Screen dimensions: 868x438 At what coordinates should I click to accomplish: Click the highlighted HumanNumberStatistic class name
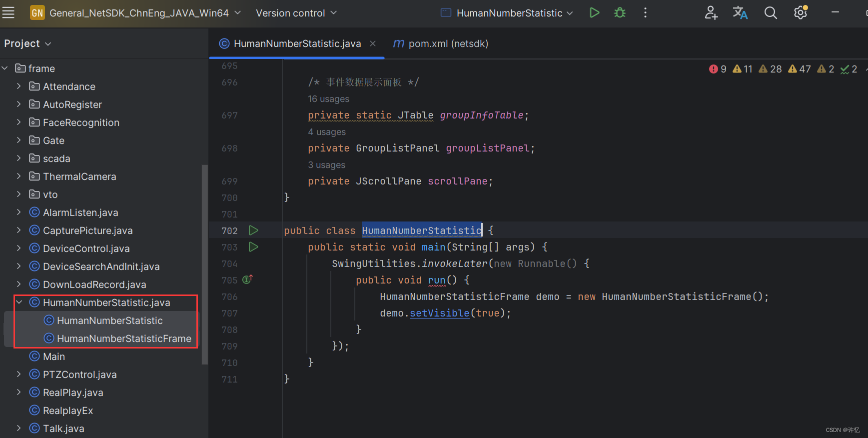click(x=422, y=230)
